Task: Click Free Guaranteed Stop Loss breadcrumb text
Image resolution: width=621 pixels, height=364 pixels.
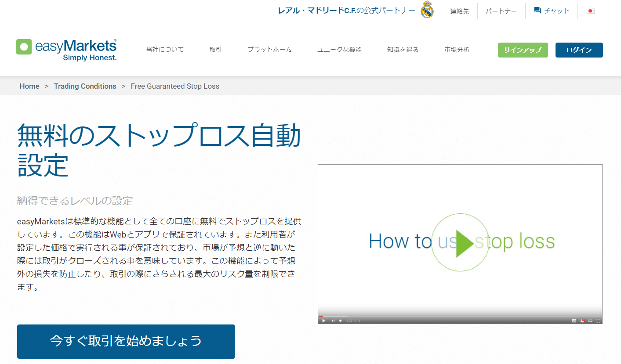Action: tap(175, 86)
